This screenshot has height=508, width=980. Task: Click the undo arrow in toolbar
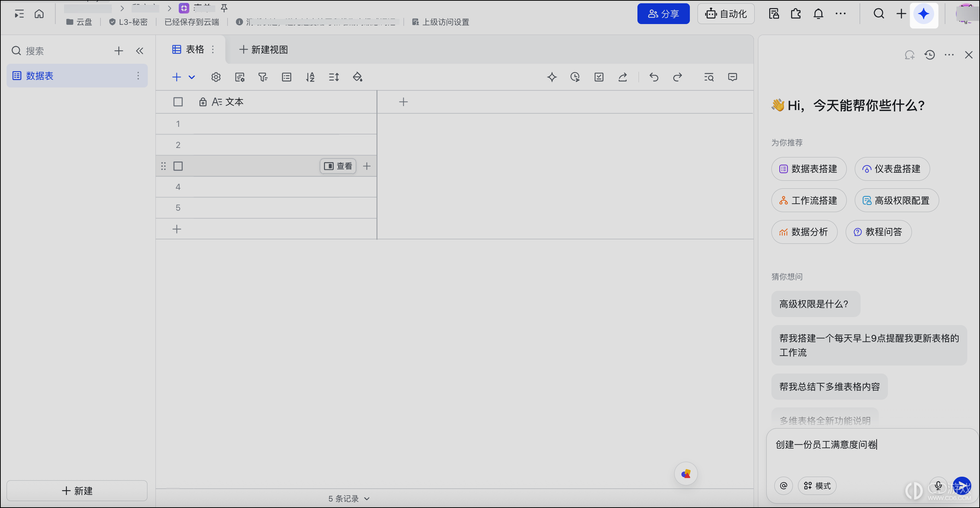pyautogui.click(x=653, y=77)
